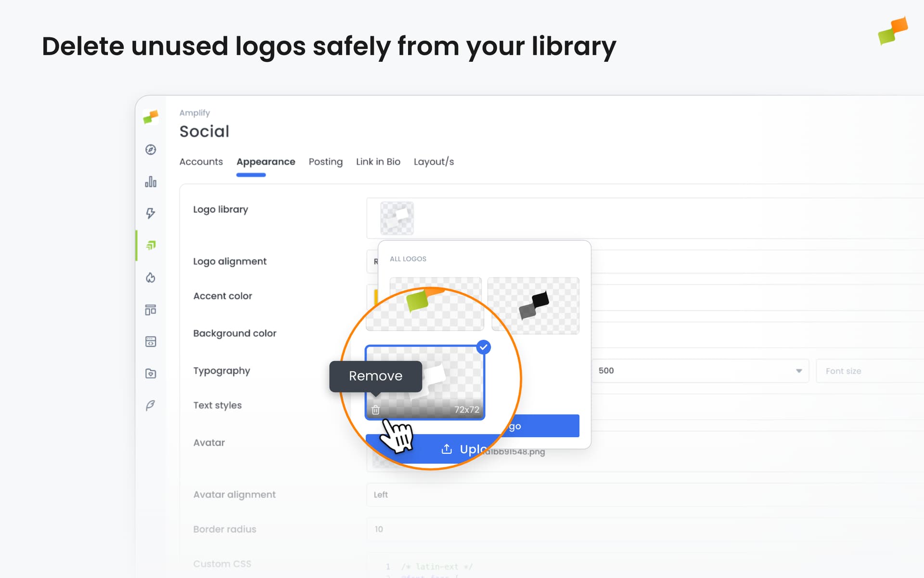Expand the 500 font weight dropdown
This screenshot has width=924, height=578.
point(700,371)
